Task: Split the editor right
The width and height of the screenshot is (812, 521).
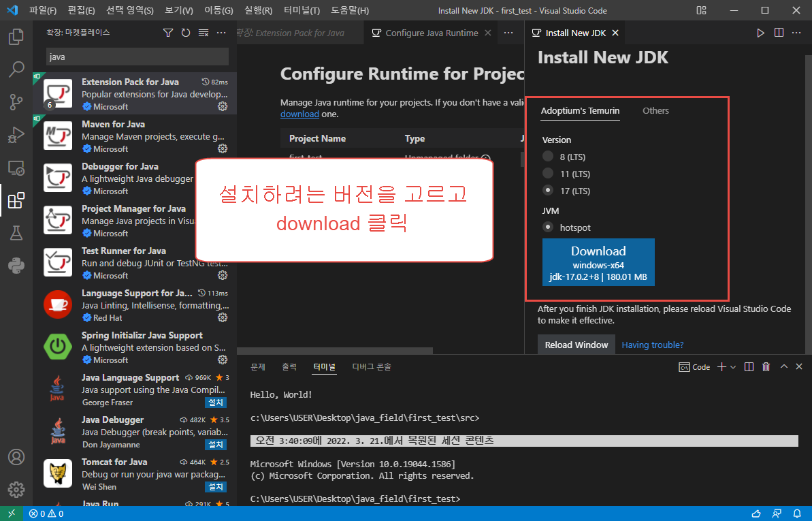Action: pyautogui.click(x=779, y=33)
